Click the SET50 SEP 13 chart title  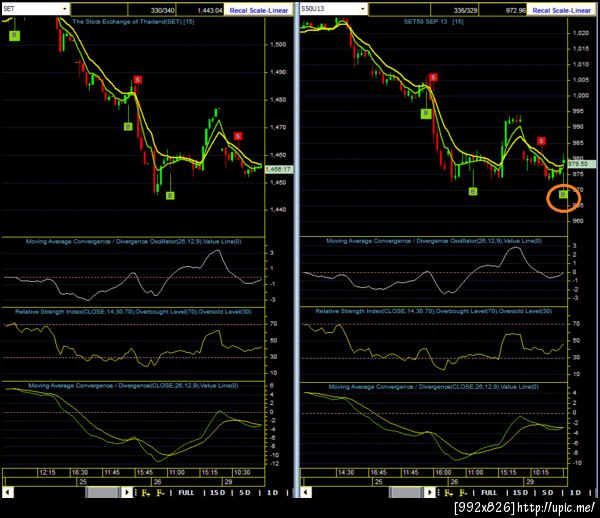(434, 22)
